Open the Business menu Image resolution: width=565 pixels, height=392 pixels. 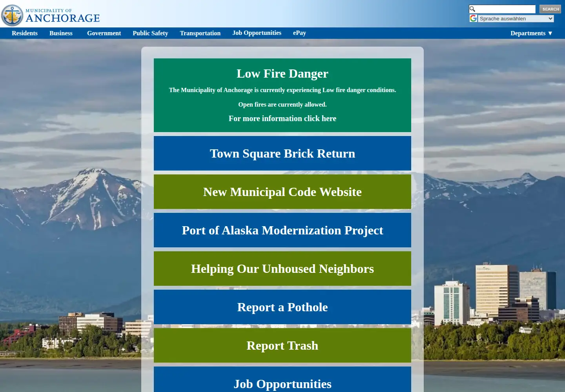point(61,33)
